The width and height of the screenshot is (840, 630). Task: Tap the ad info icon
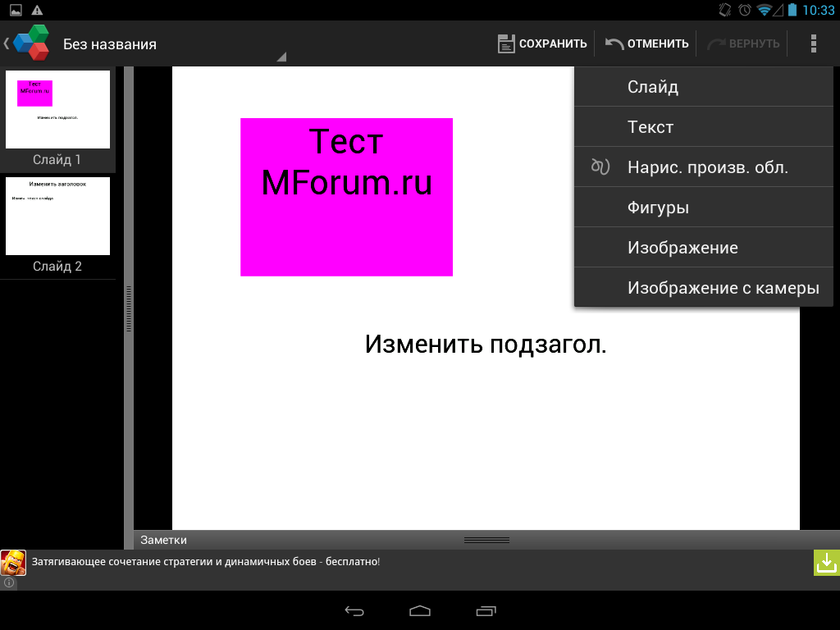[x=8, y=582]
